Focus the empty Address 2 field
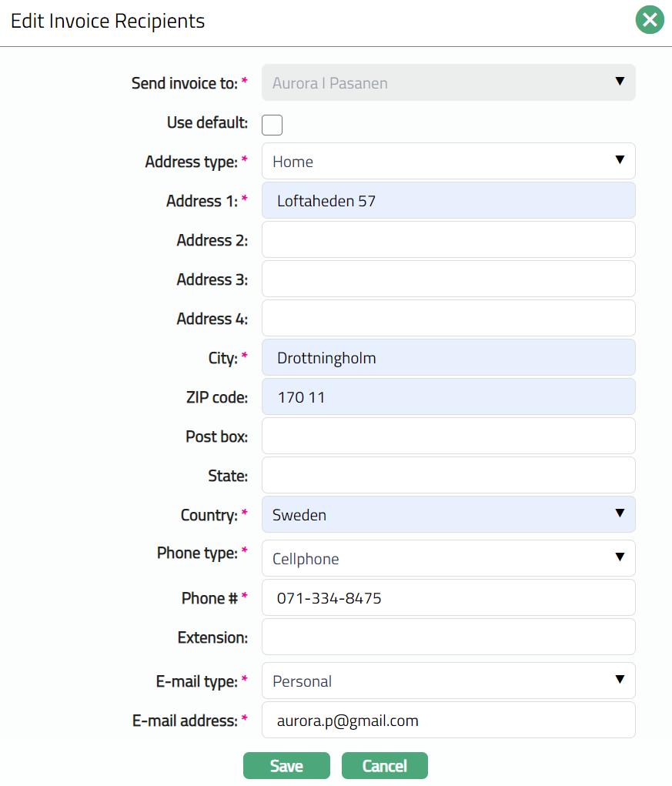The image size is (672, 786). [x=448, y=240]
